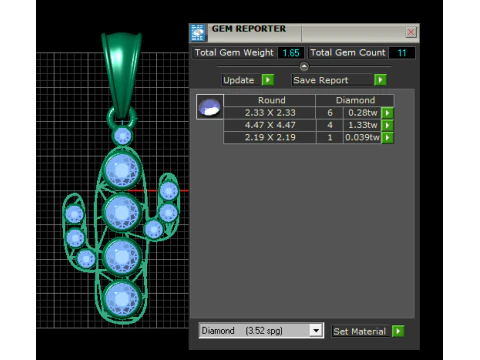This screenshot has width=480, height=360.
Task: Click the Total Gem Weight label
Action: pos(234,53)
